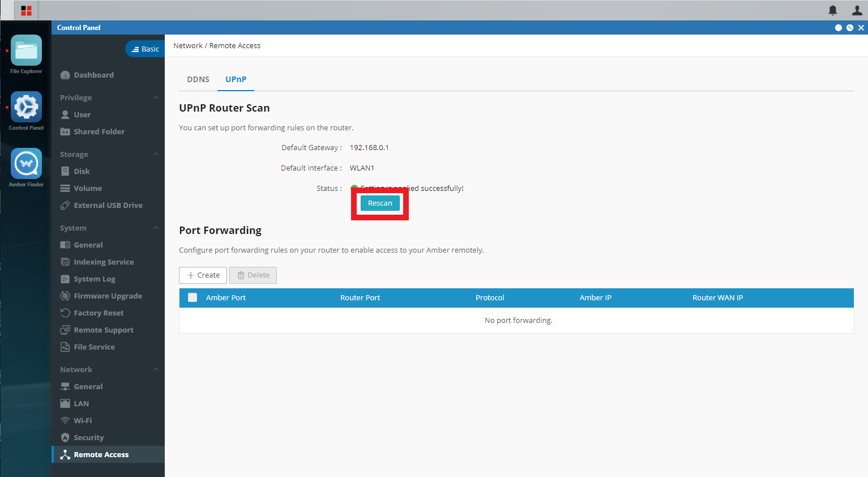Click the Remote Access network icon

tap(65, 454)
